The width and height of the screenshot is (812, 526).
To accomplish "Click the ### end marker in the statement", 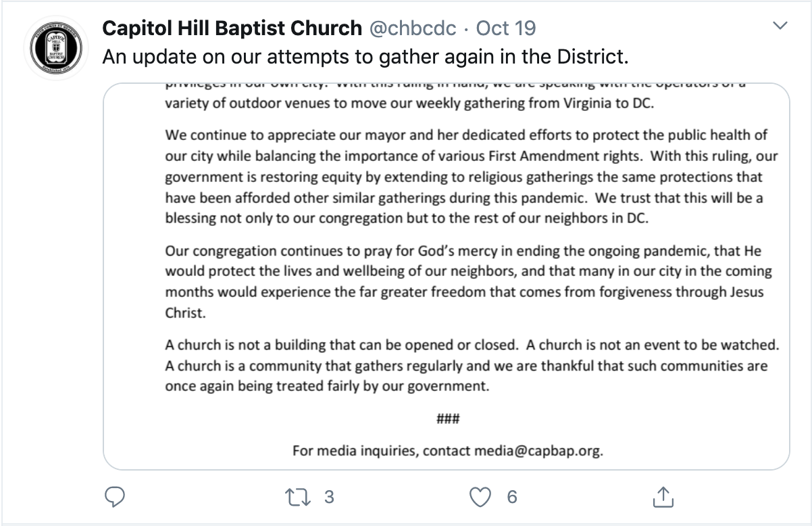I will [x=448, y=419].
